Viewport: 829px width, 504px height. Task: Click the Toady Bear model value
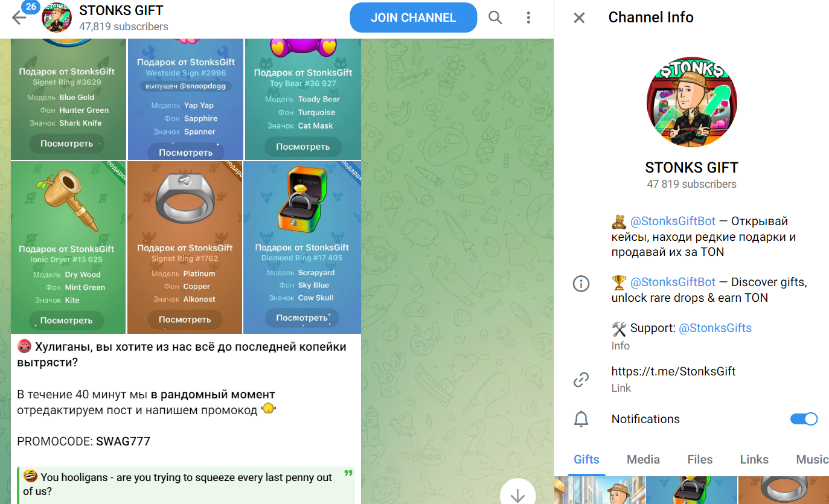tap(319, 99)
